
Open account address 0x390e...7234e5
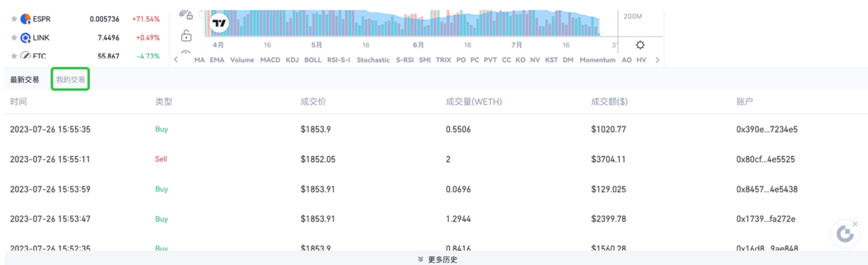coord(766,129)
